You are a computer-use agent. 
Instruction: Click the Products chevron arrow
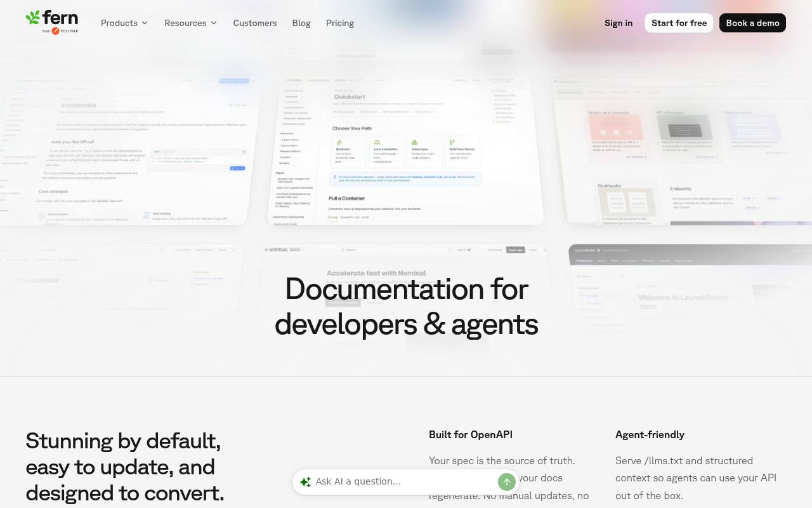pyautogui.click(x=145, y=23)
